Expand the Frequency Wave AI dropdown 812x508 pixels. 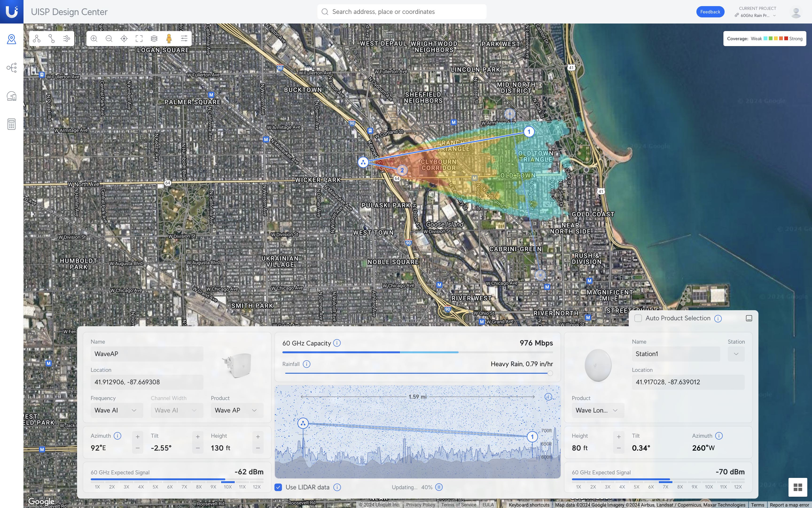click(117, 410)
